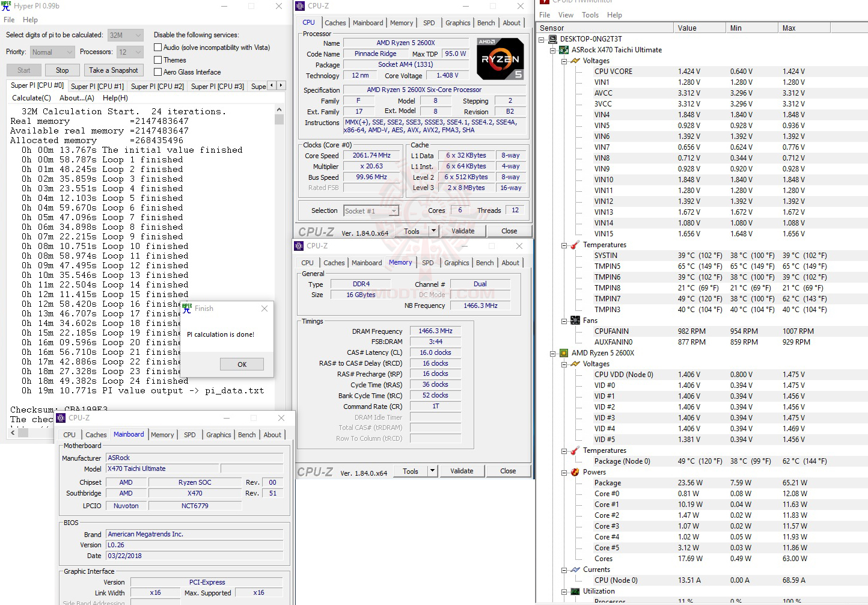This screenshot has height=605, width=868.
Task: Collapse the AMD Ryzen 5 2600X node
Action: [553, 354]
